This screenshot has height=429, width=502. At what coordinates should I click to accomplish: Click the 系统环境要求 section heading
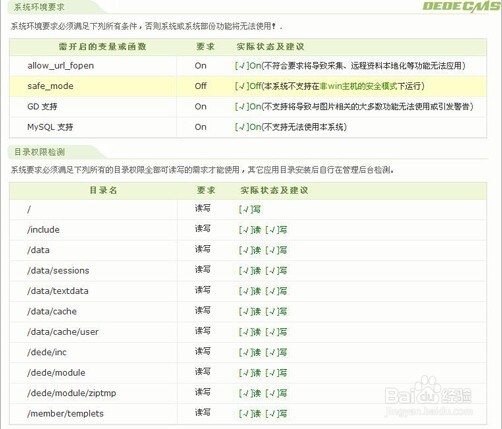coord(39,7)
